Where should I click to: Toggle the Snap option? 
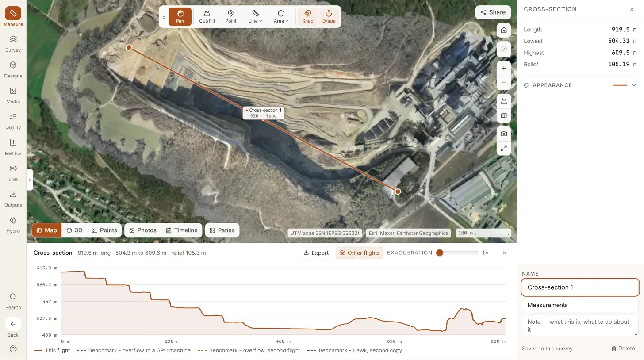(x=307, y=17)
